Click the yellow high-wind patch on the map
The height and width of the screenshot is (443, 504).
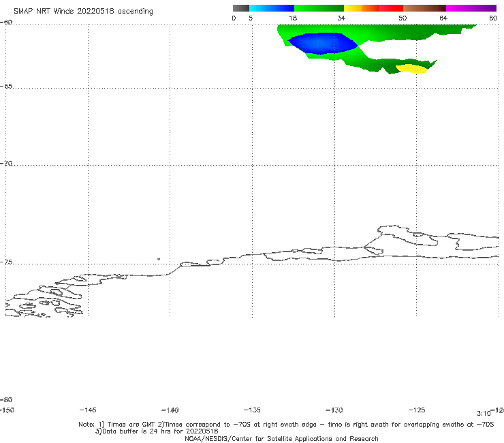(411, 69)
